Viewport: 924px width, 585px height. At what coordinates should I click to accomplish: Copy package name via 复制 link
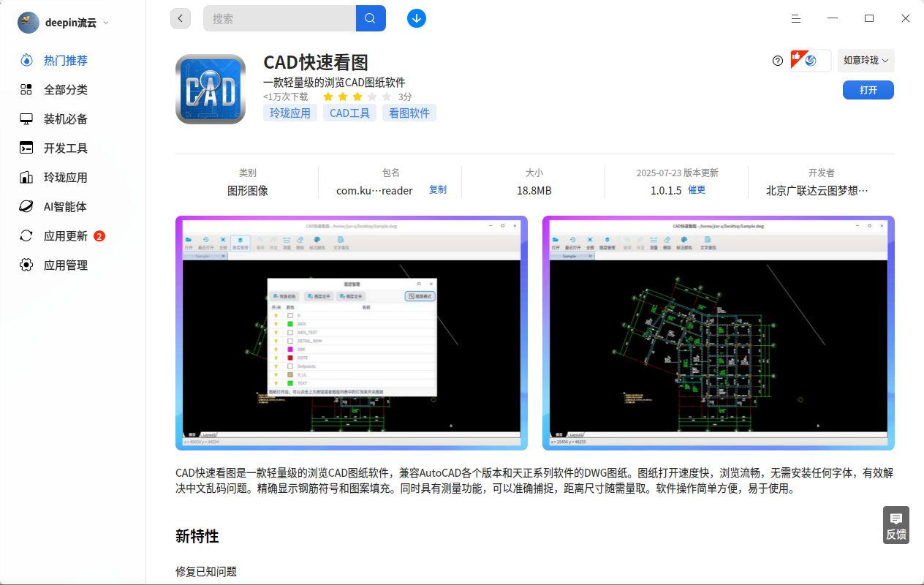point(438,189)
